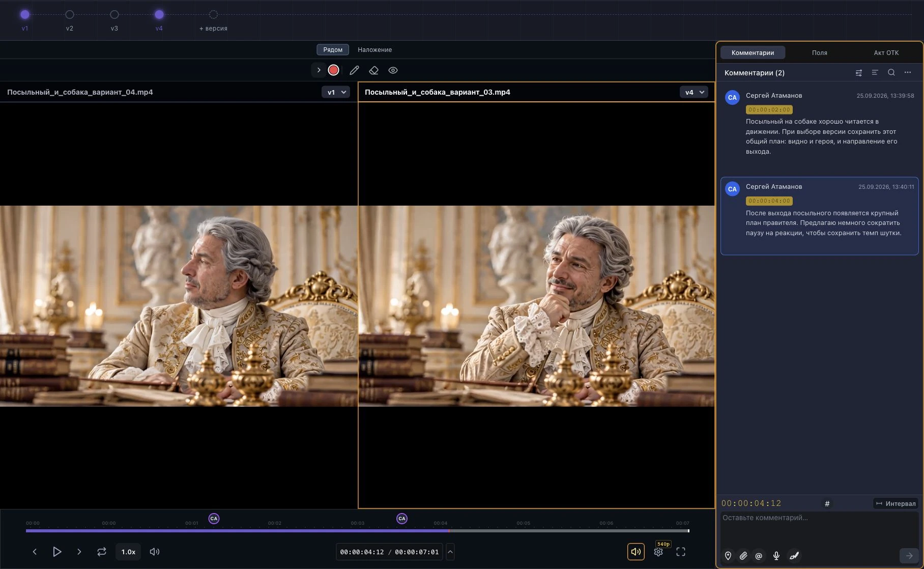
Task: Toggle loop playback
Action: click(x=102, y=552)
